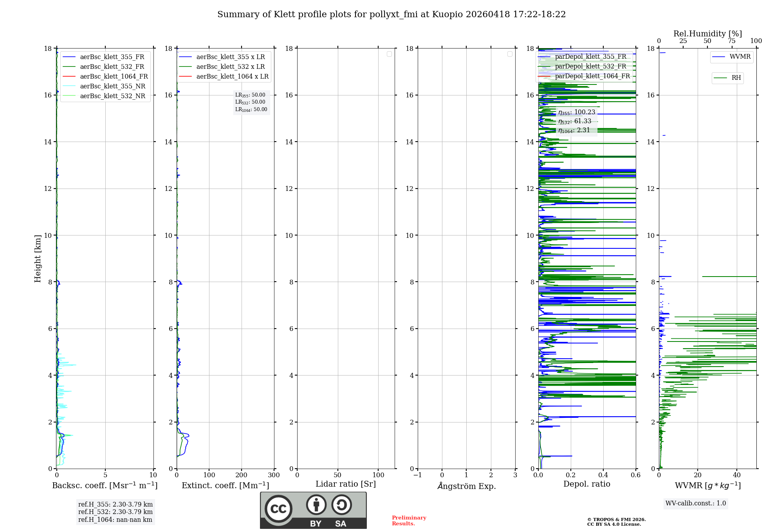Click the aerBsc_klett_1064_FR red legend entry

114,76
